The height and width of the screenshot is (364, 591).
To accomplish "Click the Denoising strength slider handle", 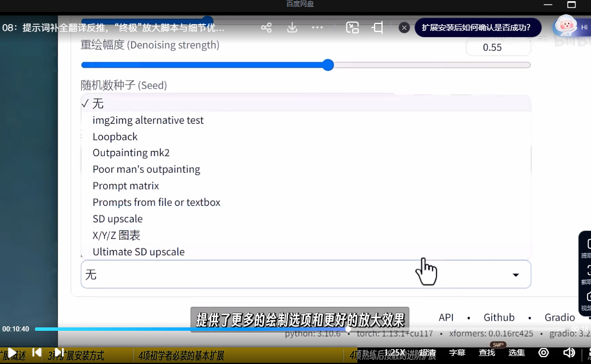I will point(328,65).
